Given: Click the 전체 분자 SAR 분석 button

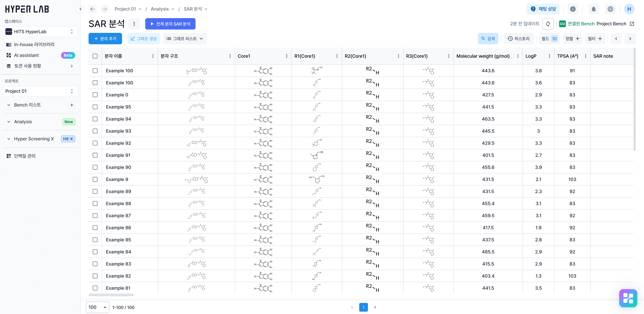Looking at the screenshot, I should [170, 24].
